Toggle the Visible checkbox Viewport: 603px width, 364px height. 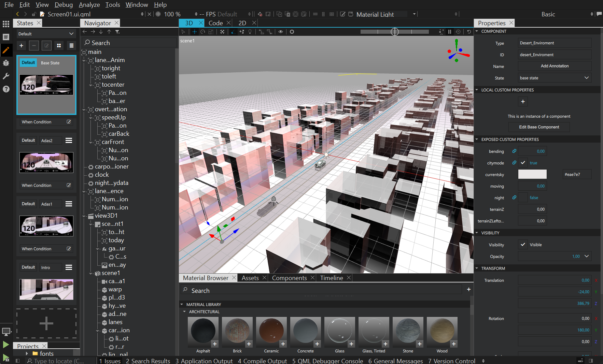pos(523,245)
